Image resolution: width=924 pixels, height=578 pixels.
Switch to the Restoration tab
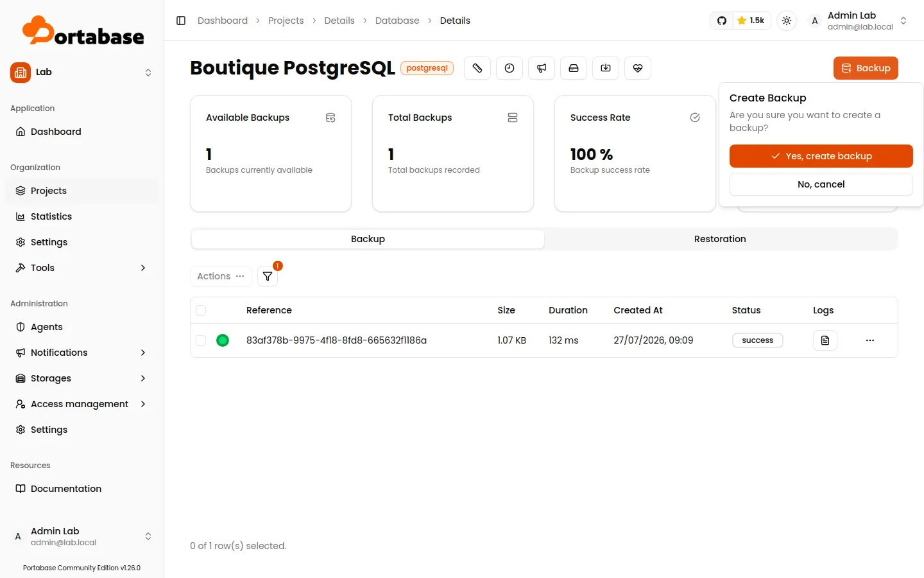click(x=720, y=239)
